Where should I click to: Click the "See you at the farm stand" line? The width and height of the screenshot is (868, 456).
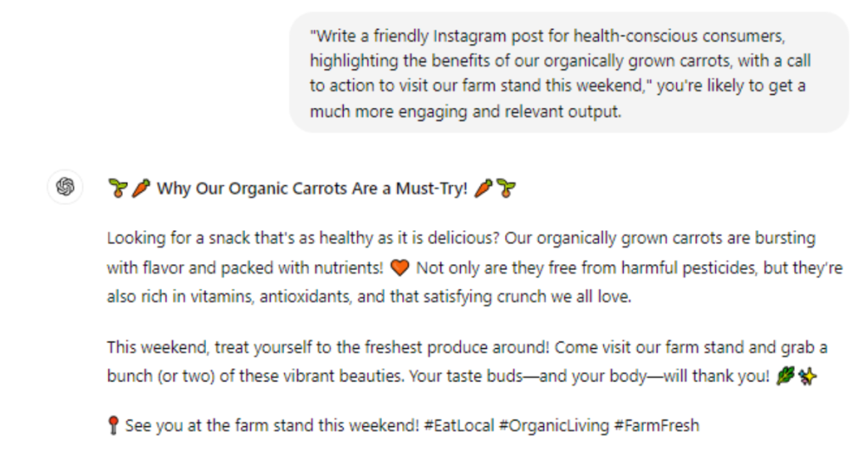point(272,426)
